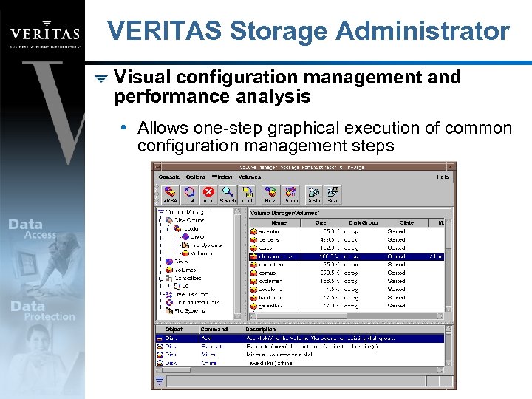Select Volumes under rootdg in the tree

201,253
